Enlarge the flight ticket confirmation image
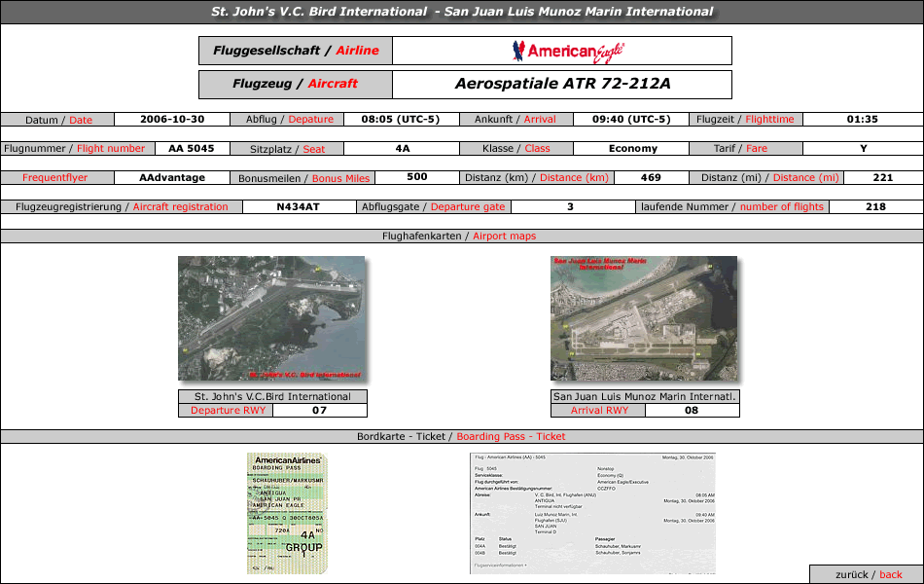 point(593,513)
